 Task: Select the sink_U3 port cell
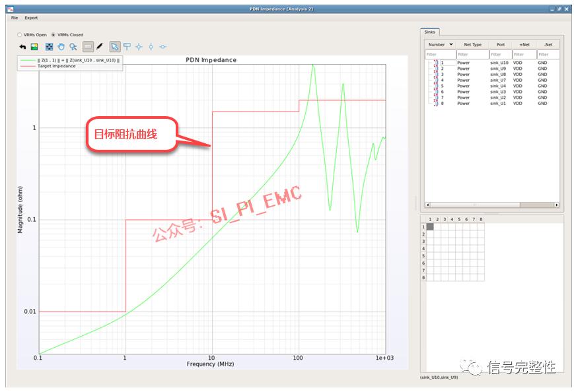pos(498,92)
